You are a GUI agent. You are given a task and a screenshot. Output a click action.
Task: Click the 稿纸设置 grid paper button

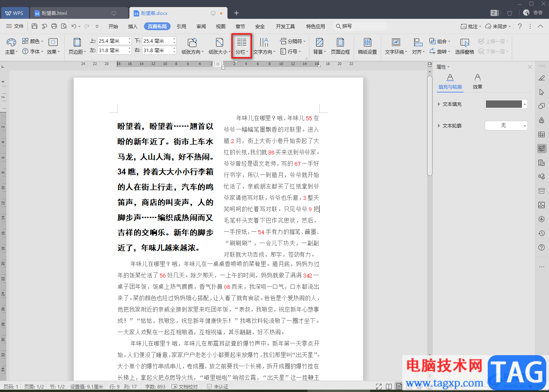pos(367,46)
